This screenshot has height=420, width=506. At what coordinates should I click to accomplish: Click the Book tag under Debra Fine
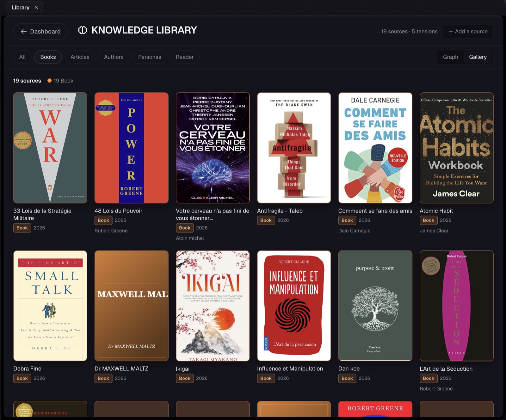click(x=22, y=378)
